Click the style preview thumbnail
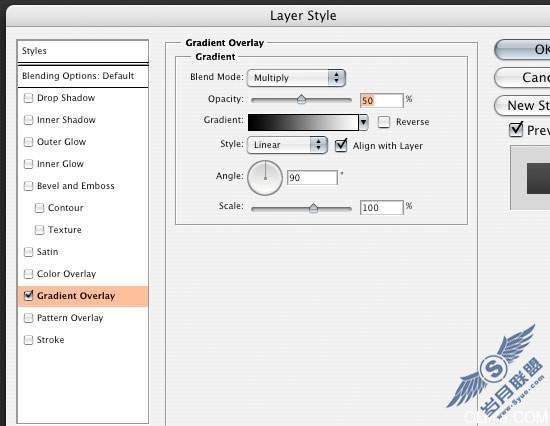The height and width of the screenshot is (426, 550). (530, 178)
